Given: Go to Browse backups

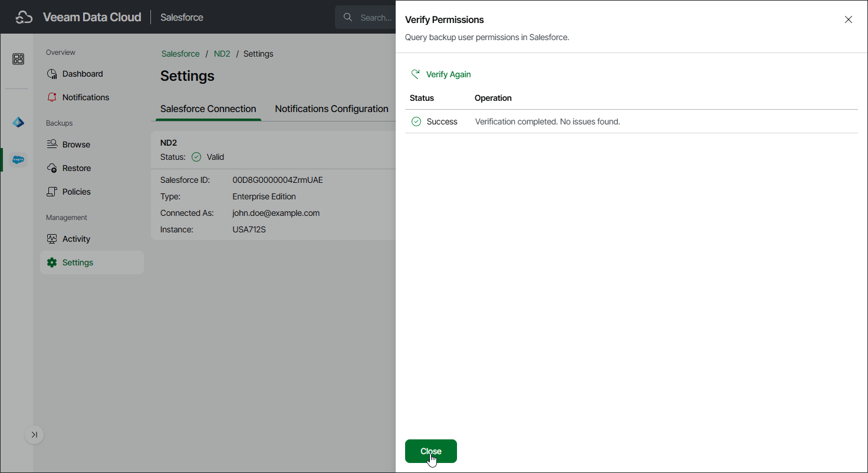Looking at the screenshot, I should [x=92, y=144].
